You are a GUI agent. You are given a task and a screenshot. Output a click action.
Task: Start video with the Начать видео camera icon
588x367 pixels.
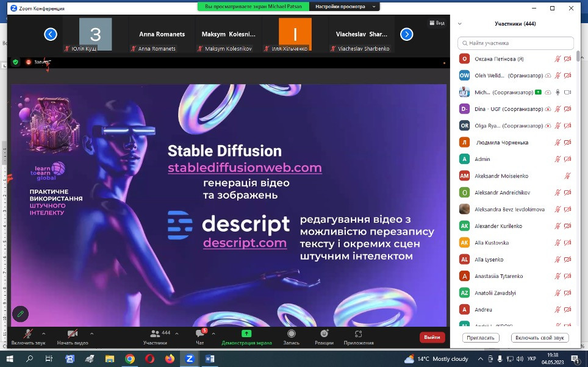(x=73, y=333)
